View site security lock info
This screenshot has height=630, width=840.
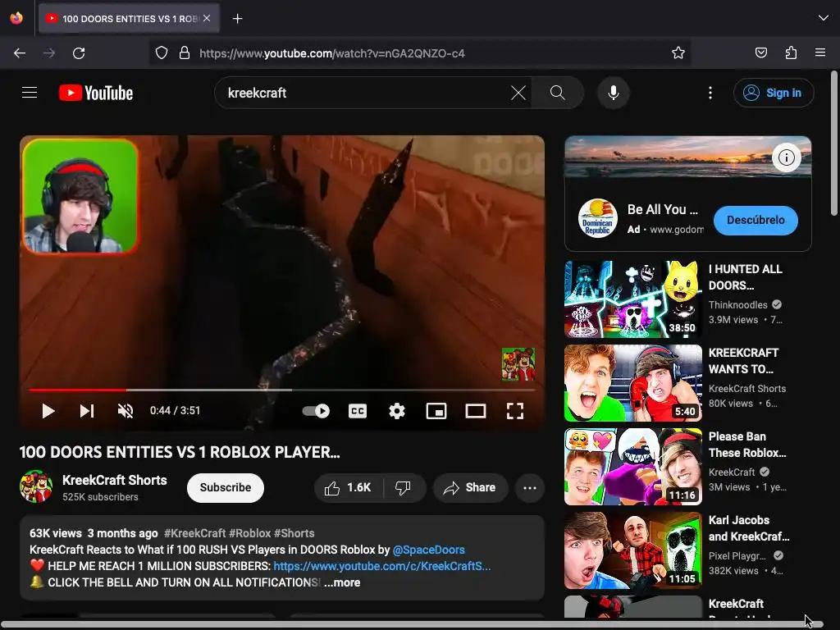click(185, 53)
